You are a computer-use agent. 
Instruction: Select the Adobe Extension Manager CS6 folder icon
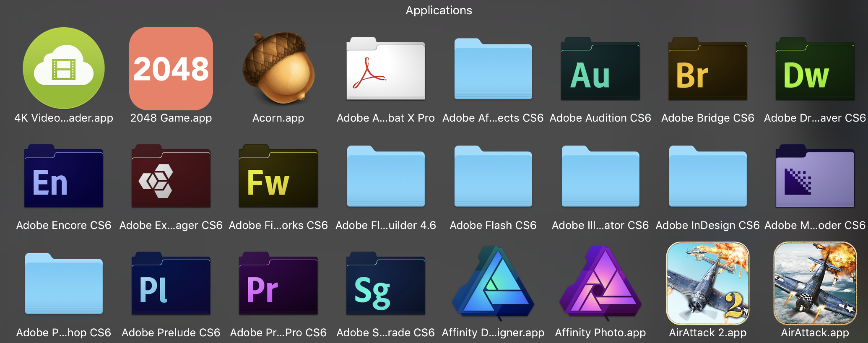tap(171, 176)
